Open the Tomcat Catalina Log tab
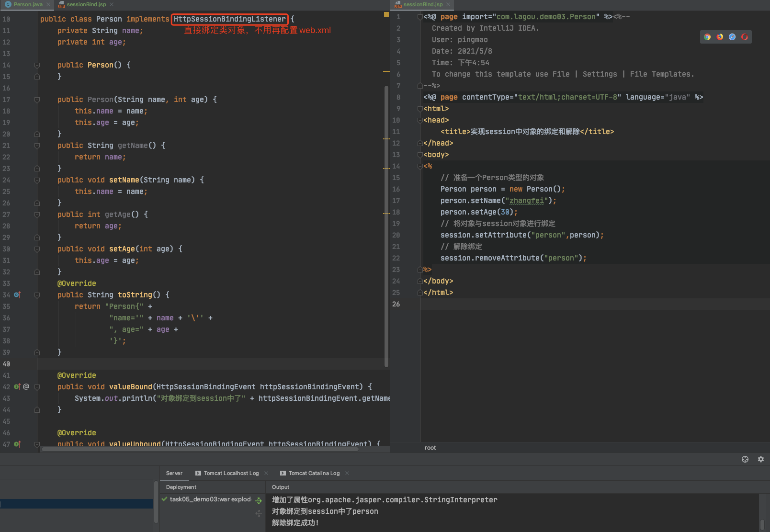The image size is (770, 532). 314,473
